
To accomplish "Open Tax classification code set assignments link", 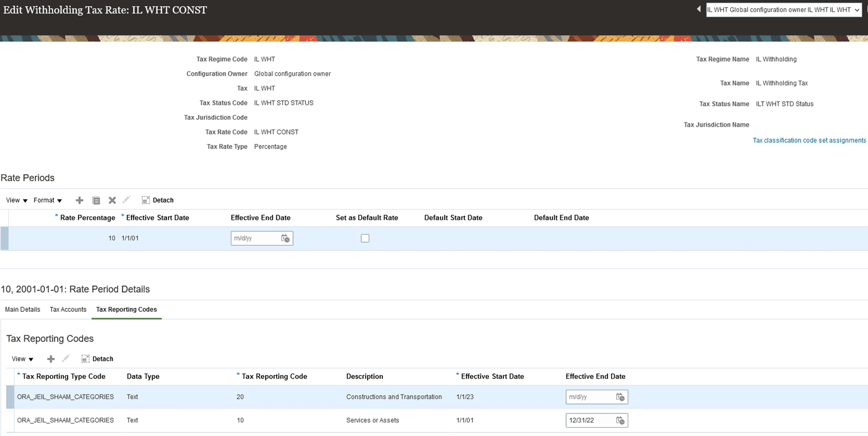I will (809, 140).
